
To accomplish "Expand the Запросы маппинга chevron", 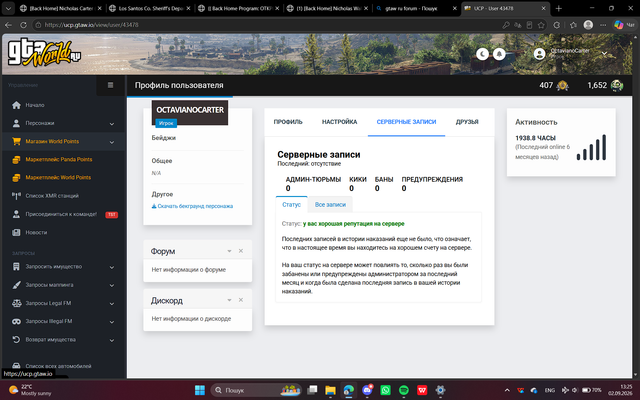I will click(x=112, y=285).
